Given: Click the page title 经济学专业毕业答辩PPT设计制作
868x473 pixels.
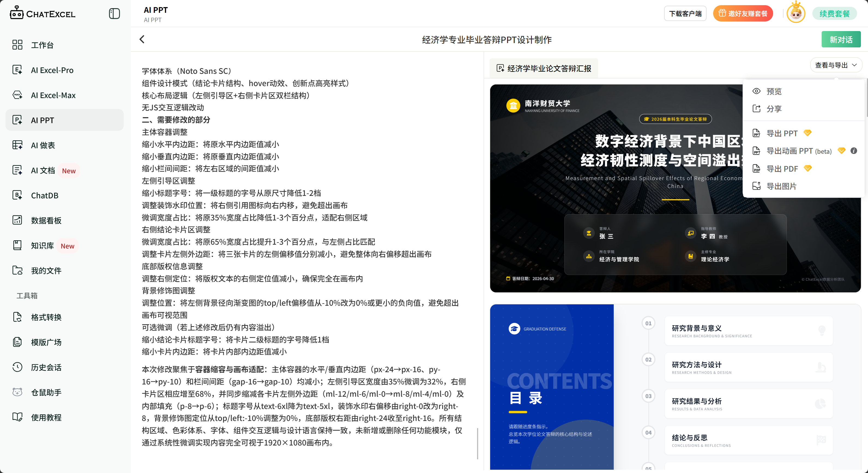Looking at the screenshot, I should (x=487, y=40).
